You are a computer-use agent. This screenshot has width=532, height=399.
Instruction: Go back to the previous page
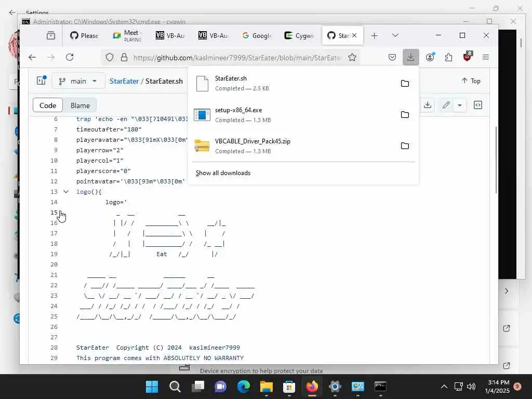(x=32, y=57)
